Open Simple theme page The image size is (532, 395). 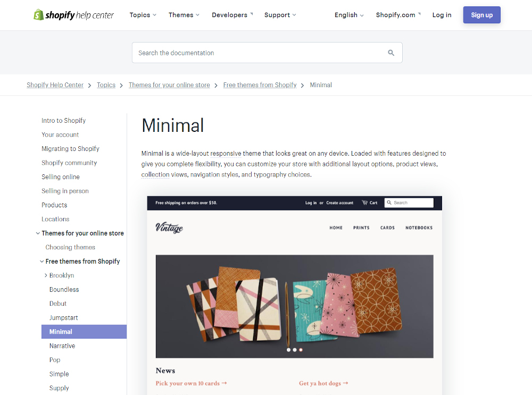click(x=59, y=374)
